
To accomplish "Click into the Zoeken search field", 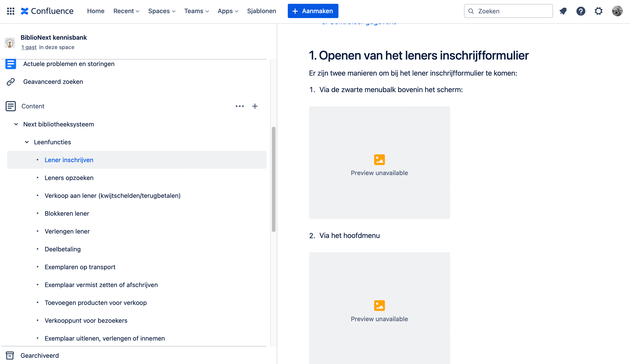I will (x=508, y=11).
